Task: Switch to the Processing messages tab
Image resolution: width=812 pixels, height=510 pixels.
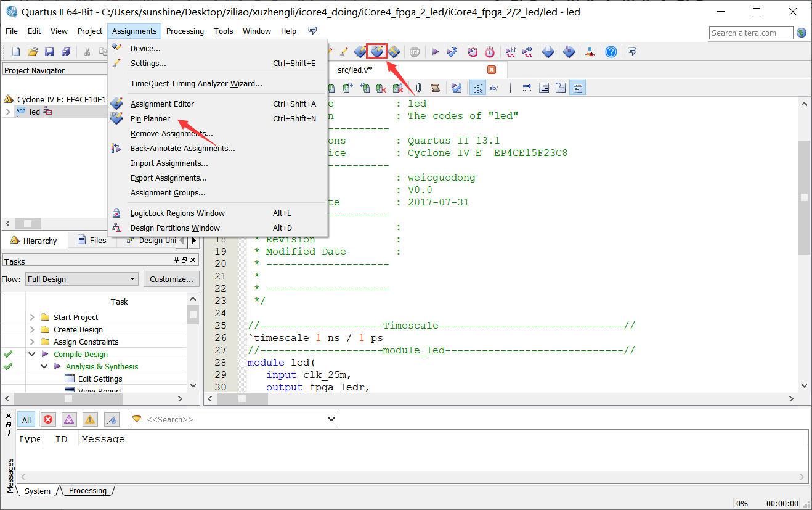Action: pos(87,491)
